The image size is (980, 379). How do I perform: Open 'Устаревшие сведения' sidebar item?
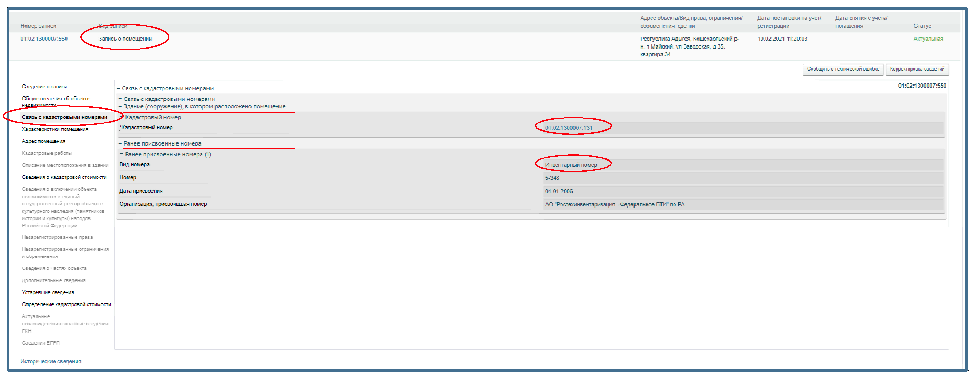(48, 293)
